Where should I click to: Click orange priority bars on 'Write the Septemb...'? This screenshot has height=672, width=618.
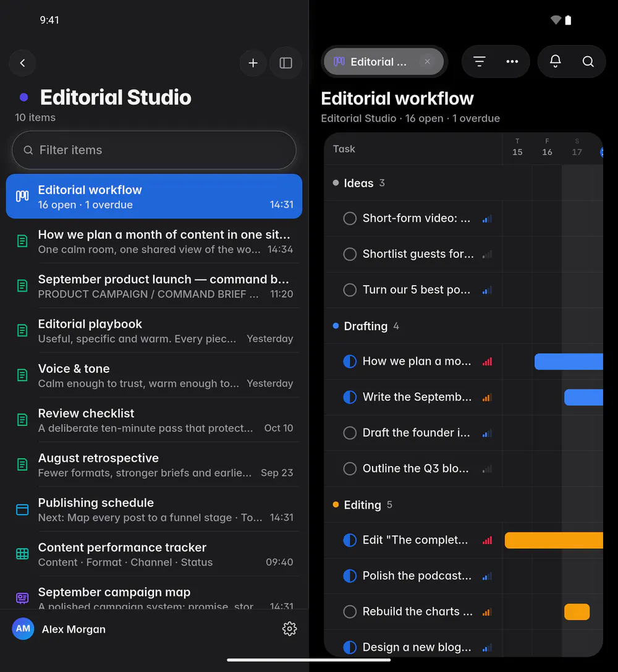(487, 398)
